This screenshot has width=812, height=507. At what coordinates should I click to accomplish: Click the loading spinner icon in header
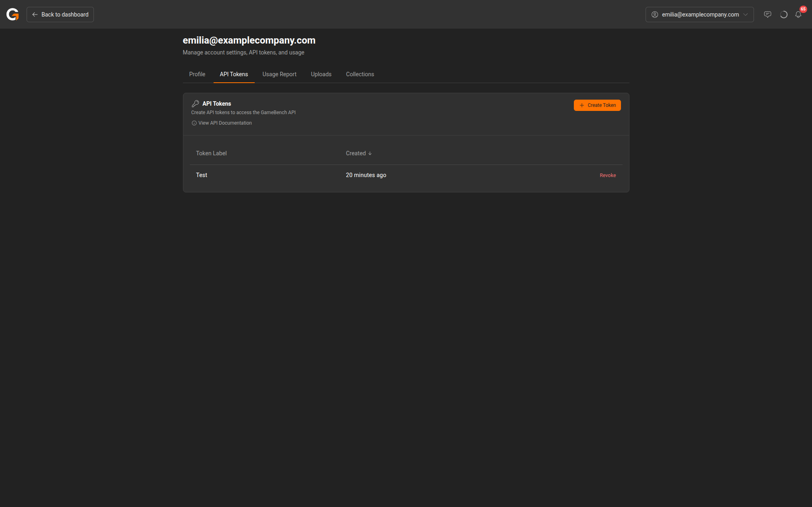tap(783, 15)
